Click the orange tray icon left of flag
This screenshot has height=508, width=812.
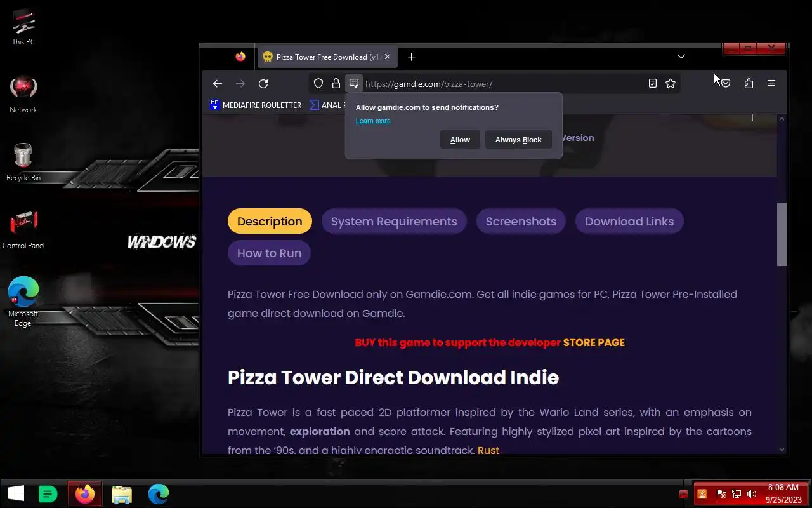point(702,494)
